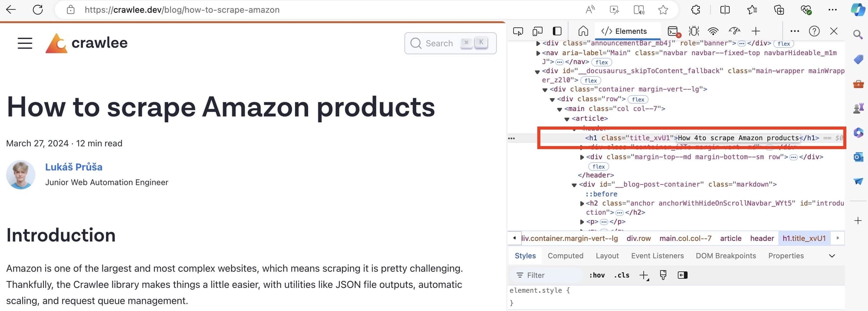The width and height of the screenshot is (868, 311).
Task: Toggle :hov element state panel
Action: coord(597,275)
